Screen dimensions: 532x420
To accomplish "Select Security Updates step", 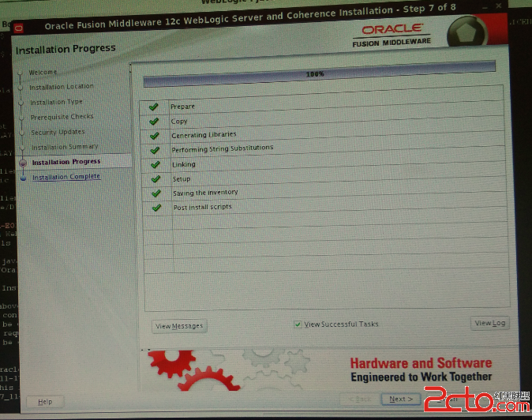I will point(58,132).
